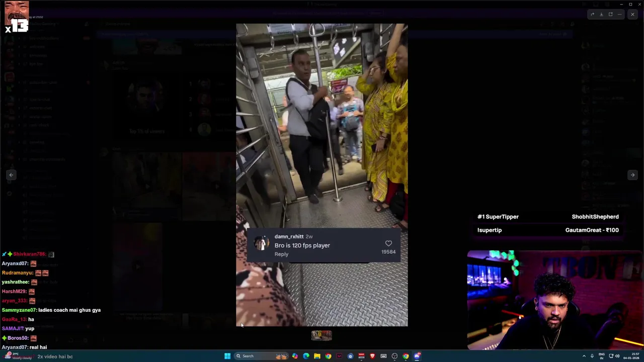Select the thumbnail below the video
The image size is (644, 362).
(321, 335)
